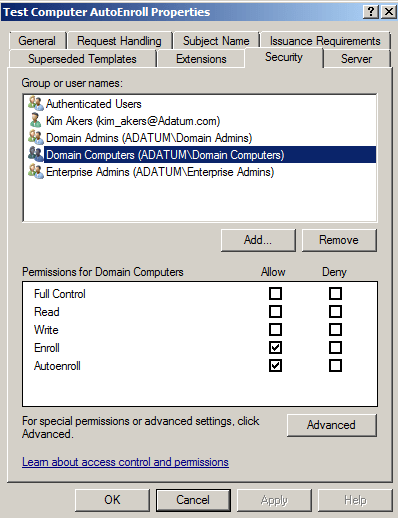Click the Enterprise Admins group icon
The width and height of the screenshot is (398, 518).
click(36, 172)
